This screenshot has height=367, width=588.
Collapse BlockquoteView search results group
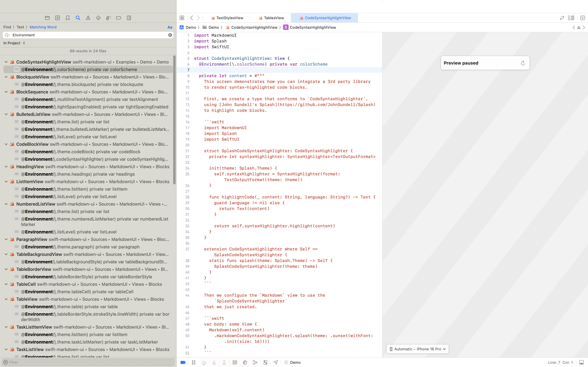[x=6, y=77]
